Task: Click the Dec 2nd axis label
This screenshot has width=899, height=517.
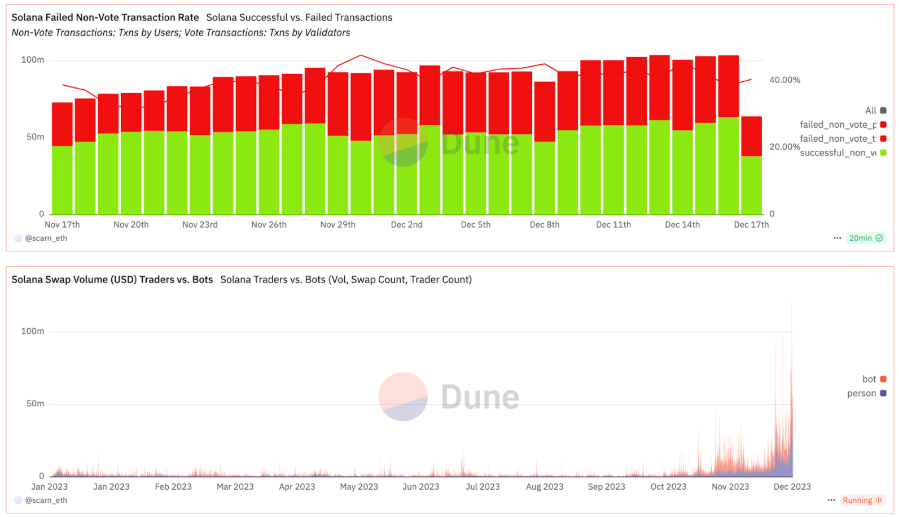Action: tap(406, 225)
